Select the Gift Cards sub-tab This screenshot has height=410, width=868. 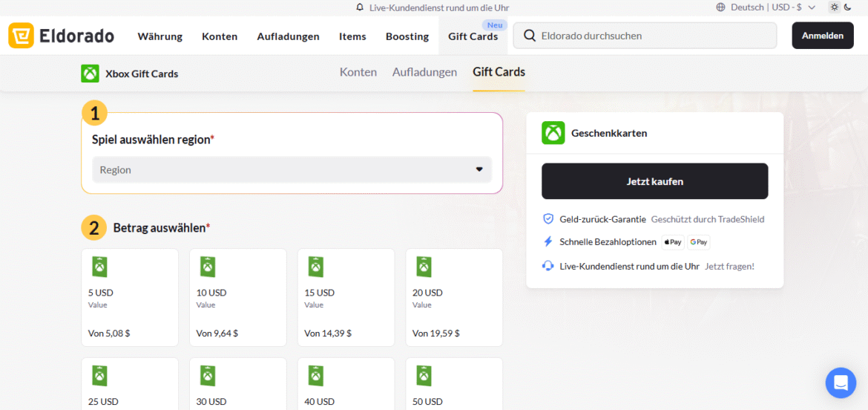coord(499,72)
